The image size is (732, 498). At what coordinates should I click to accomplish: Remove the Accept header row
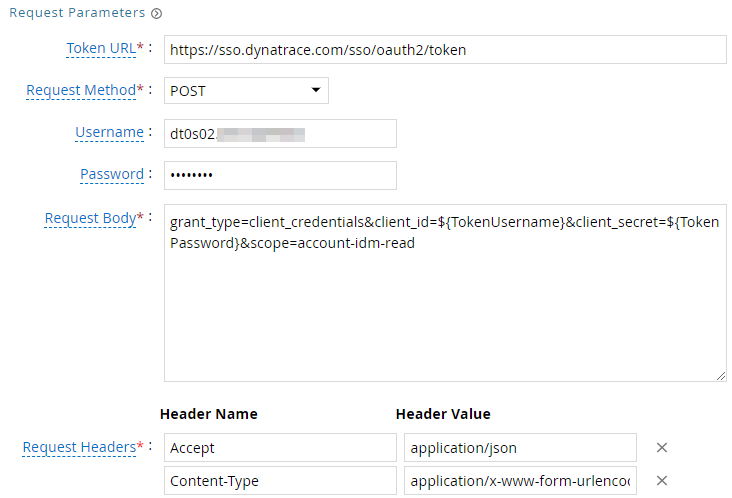[662, 448]
